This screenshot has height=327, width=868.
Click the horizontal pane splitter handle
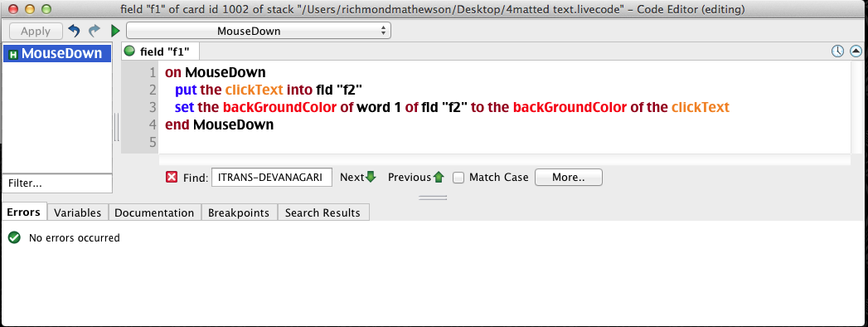[433, 198]
